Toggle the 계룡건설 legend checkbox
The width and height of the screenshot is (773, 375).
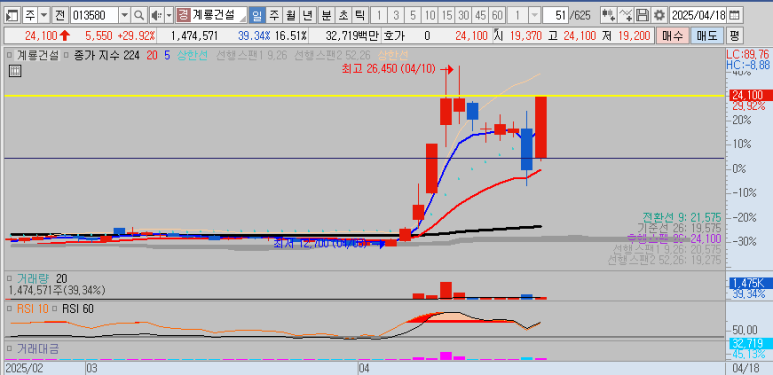coord(10,55)
